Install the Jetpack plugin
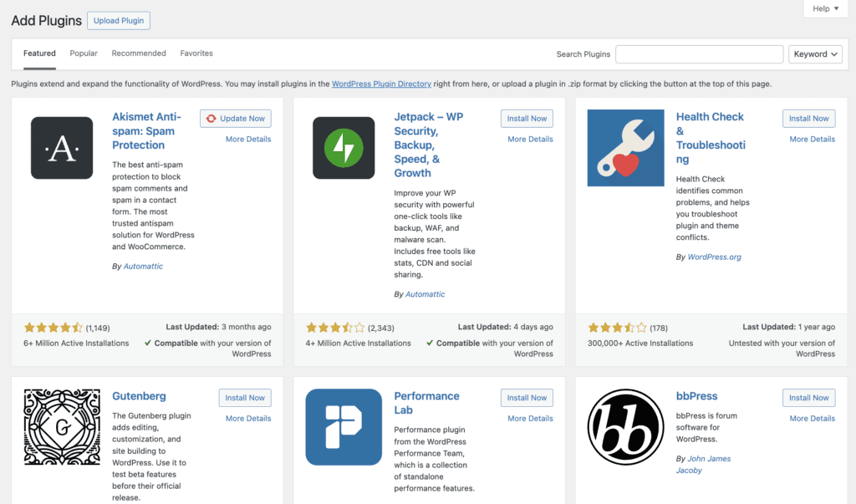 (527, 119)
